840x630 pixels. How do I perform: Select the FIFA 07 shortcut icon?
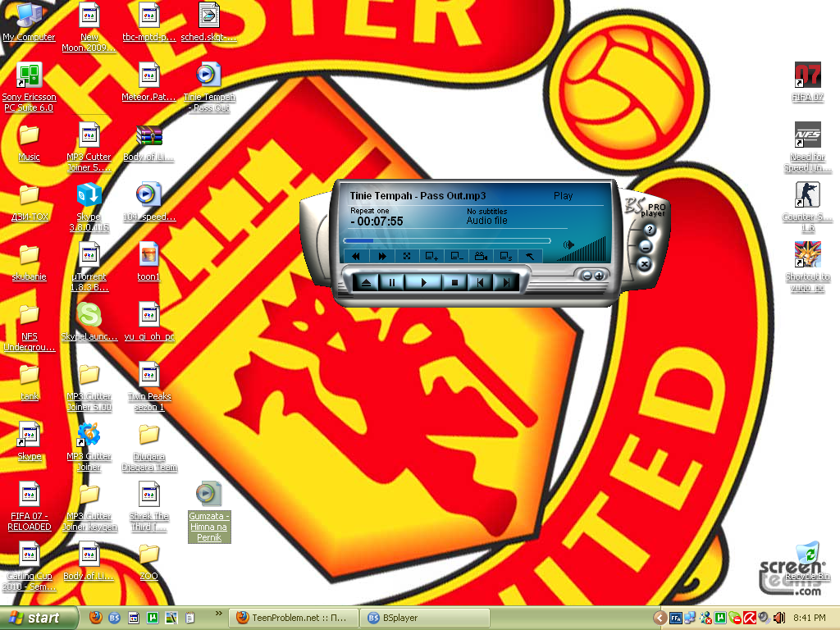click(808, 82)
